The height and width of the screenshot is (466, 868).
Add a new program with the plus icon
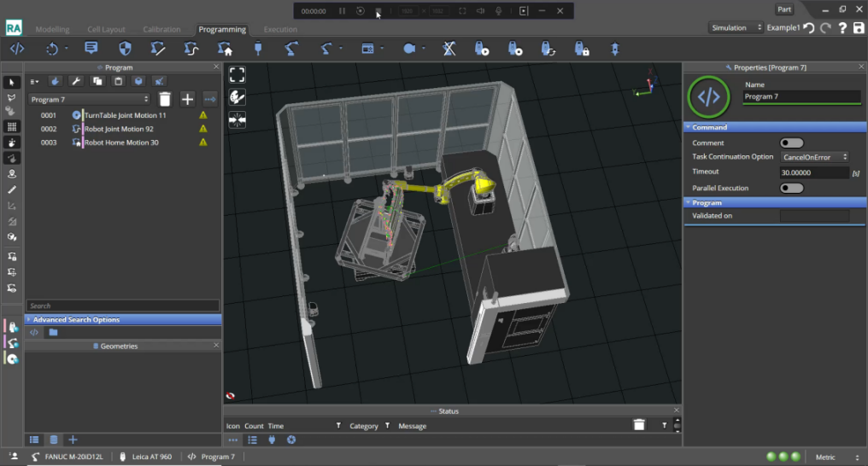[x=188, y=100]
